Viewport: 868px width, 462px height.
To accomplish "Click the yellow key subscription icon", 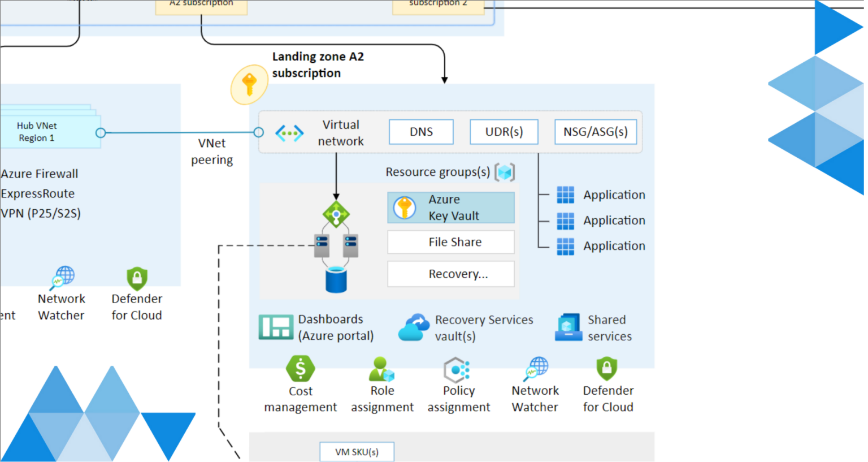I will [249, 85].
